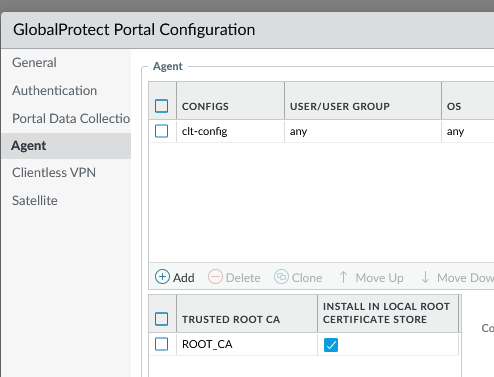This screenshot has height=377, width=494.
Task: Select all trusted root CAs header checkbox
Action: point(162,319)
